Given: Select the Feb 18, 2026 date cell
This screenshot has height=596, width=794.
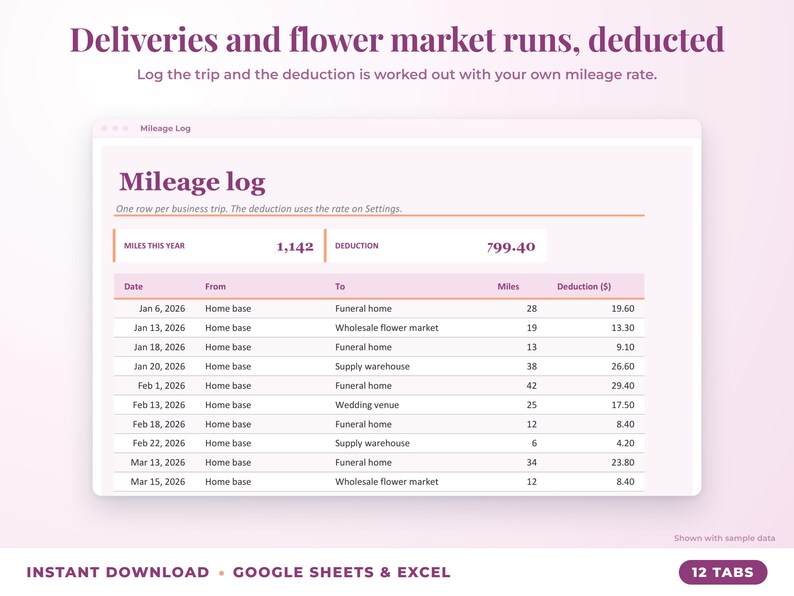Looking at the screenshot, I should [x=158, y=424].
